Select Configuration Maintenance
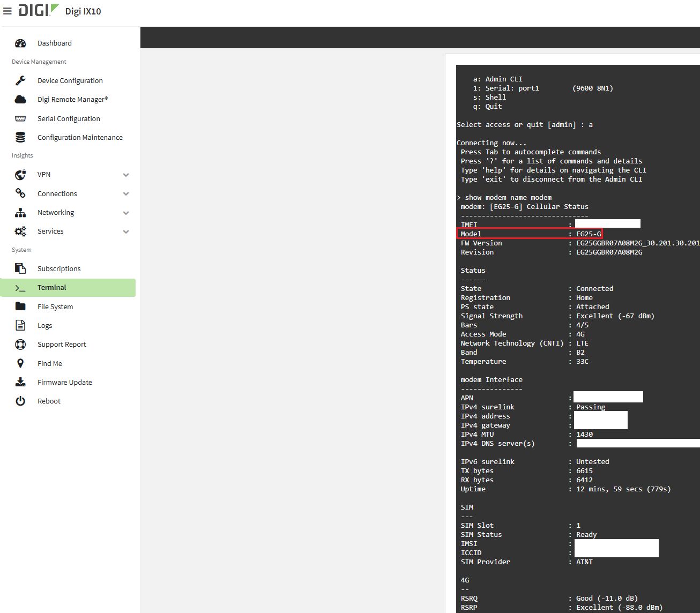Viewport: 700px width, 613px height. (80, 137)
